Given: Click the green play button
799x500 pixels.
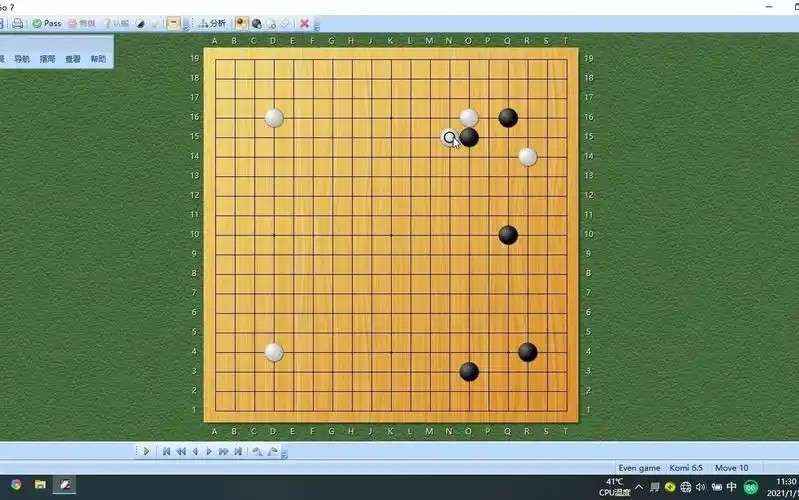Looking at the screenshot, I should point(146,451).
